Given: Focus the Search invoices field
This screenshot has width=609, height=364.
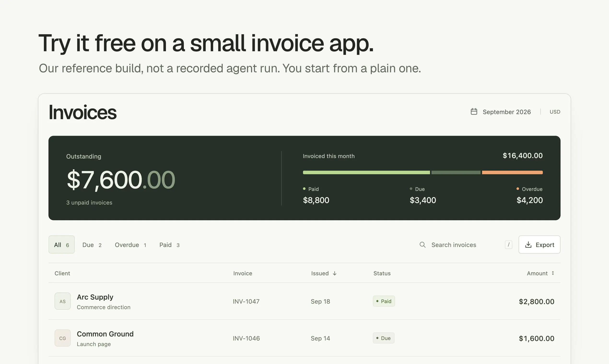Looking at the screenshot, I should click(466, 245).
